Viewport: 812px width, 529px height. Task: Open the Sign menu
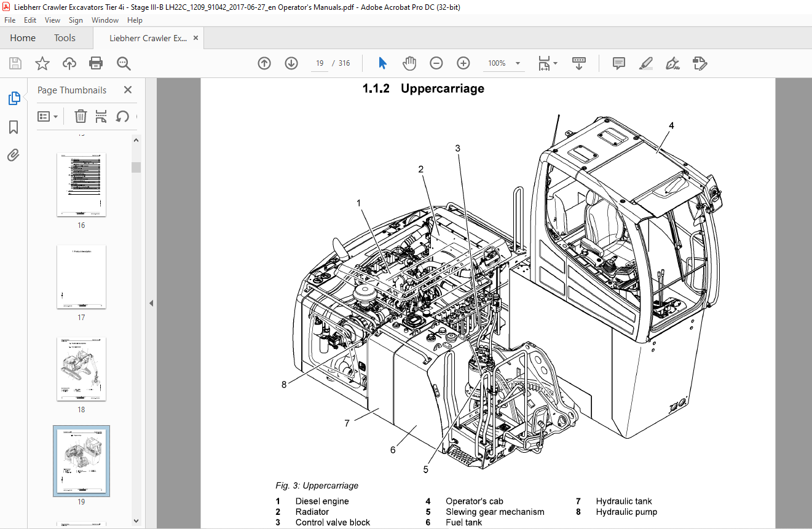tap(76, 20)
